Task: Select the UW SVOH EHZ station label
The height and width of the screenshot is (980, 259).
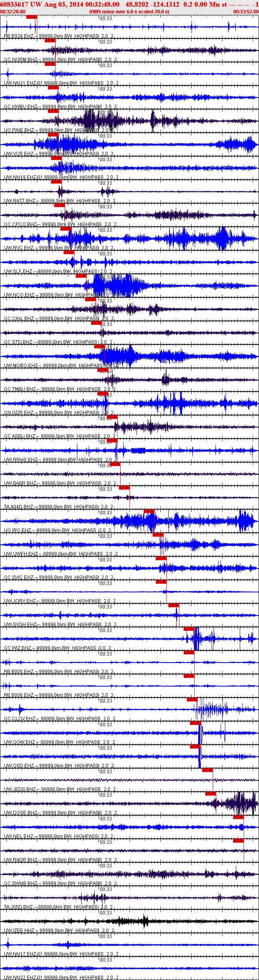Action: [x=60, y=625]
